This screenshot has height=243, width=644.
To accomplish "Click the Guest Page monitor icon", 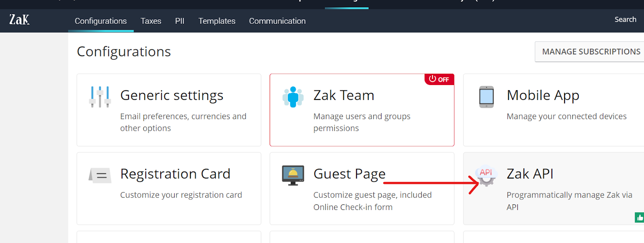I will (293, 175).
